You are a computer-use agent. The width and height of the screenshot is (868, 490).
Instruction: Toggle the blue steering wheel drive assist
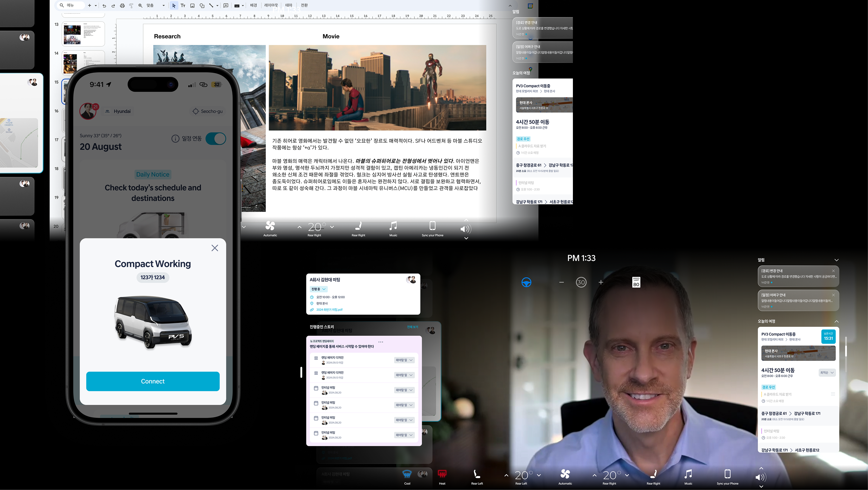(526, 282)
